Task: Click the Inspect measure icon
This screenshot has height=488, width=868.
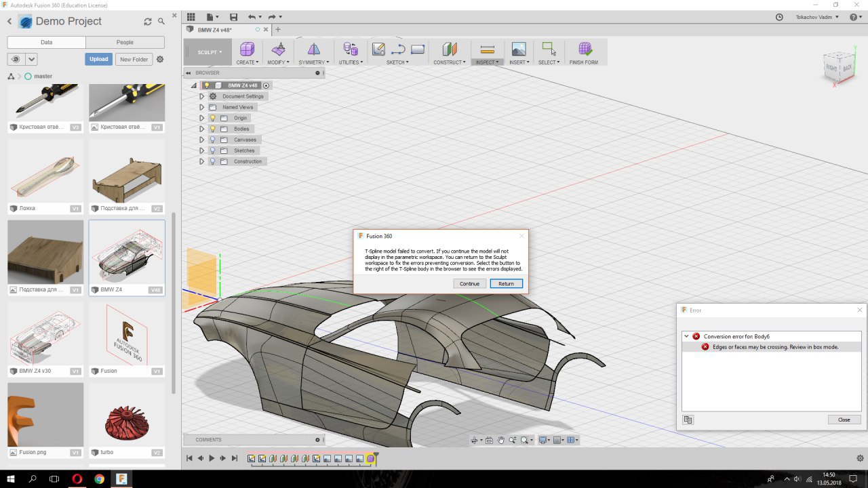Action: pos(487,49)
